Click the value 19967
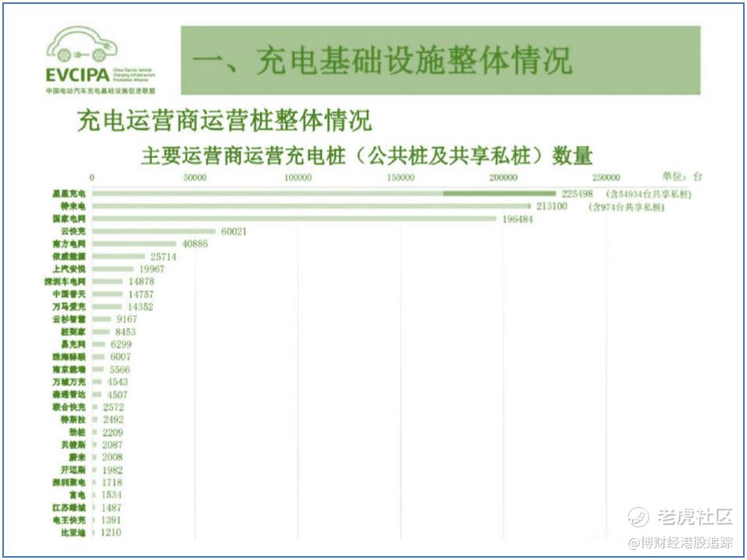This screenshot has width=747, height=560. point(151,269)
